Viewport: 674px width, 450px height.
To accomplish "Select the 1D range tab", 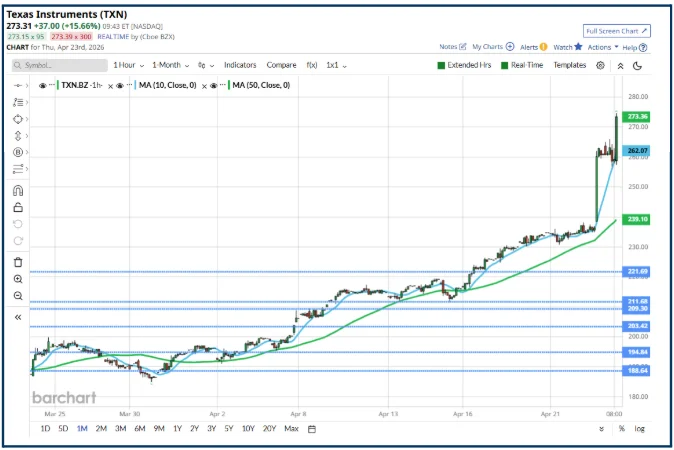I will pos(45,429).
